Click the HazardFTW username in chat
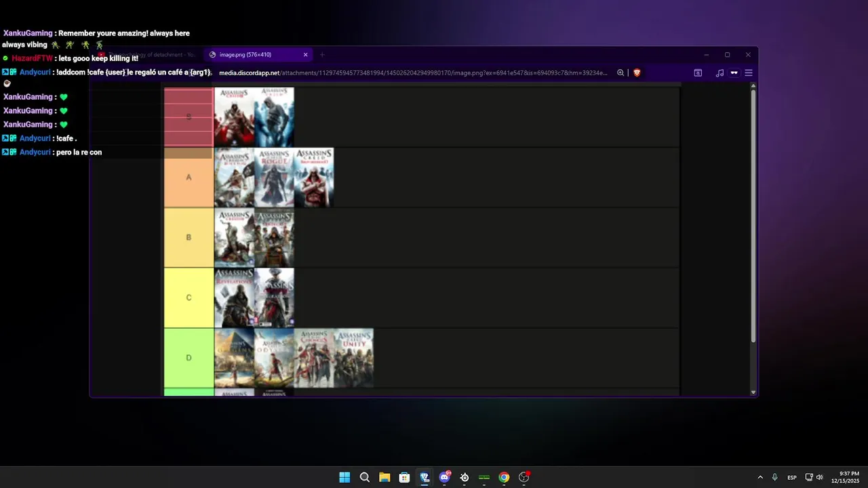 coord(32,58)
